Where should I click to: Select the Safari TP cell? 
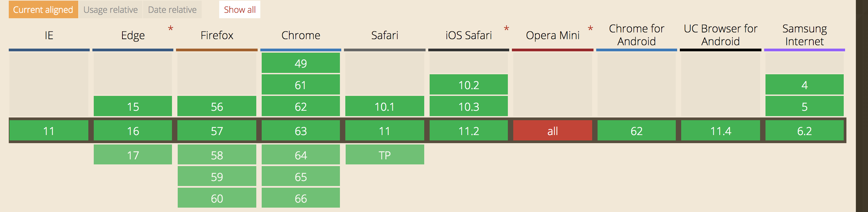point(385,155)
